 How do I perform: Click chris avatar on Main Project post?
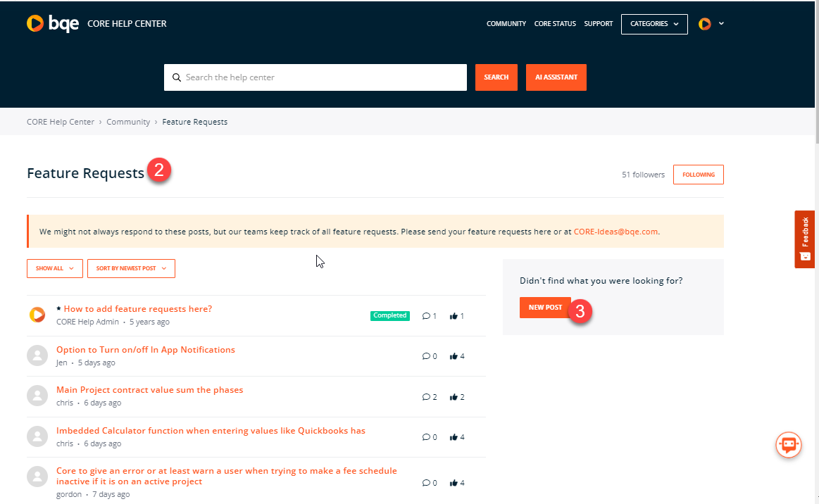37,396
